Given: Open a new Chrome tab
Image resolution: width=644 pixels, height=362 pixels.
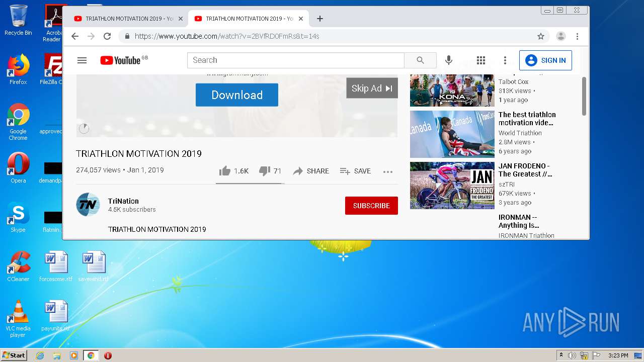Looking at the screenshot, I should (319, 19).
